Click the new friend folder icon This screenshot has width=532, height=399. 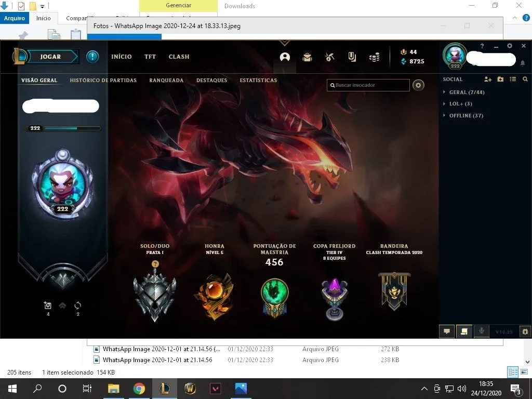point(500,79)
